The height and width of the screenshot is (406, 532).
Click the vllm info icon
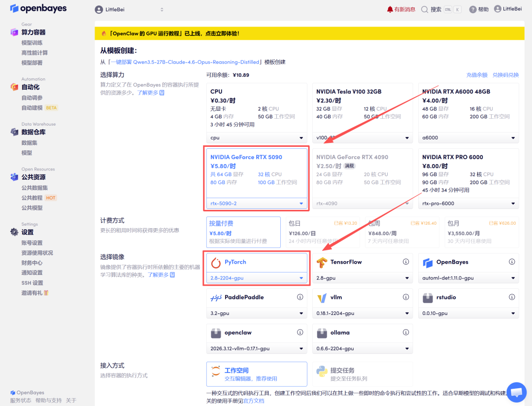pyautogui.click(x=406, y=297)
